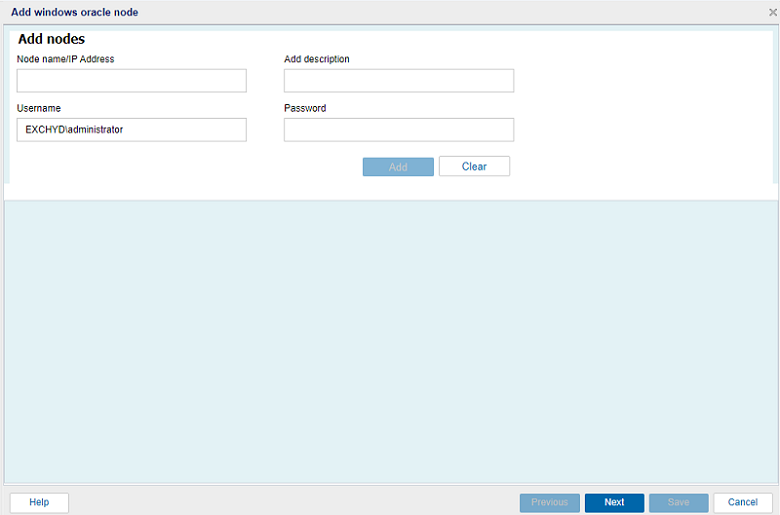
Task: Focus the Username input field
Action: (131, 130)
